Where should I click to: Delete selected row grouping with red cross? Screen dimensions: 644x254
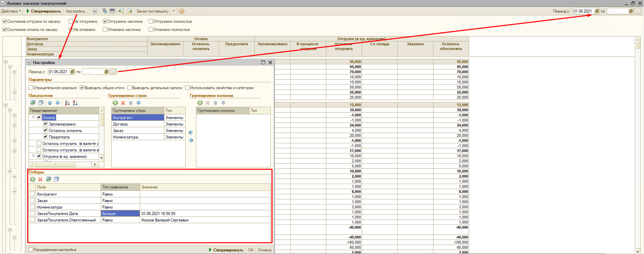pos(123,103)
